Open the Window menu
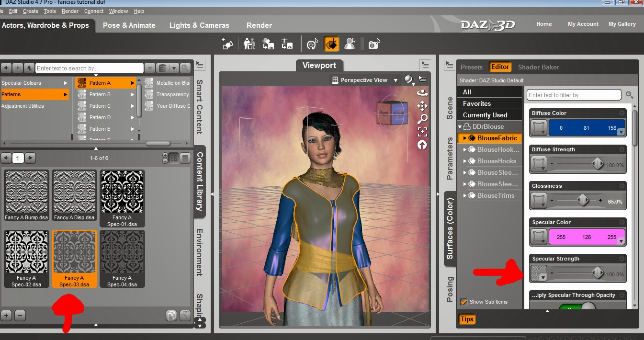The image size is (644, 340). click(x=118, y=11)
